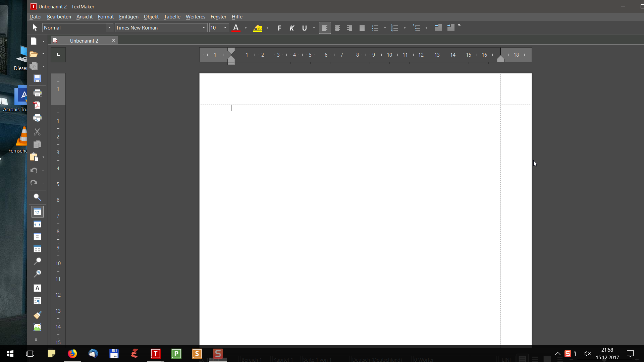This screenshot has width=644, height=362.
Task: Cut the selection with the scissors icon
Action: pos(37,132)
